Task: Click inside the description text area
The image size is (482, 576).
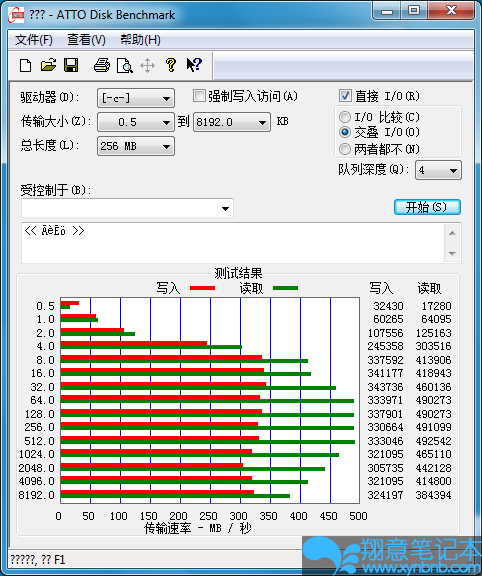Action: tap(233, 243)
